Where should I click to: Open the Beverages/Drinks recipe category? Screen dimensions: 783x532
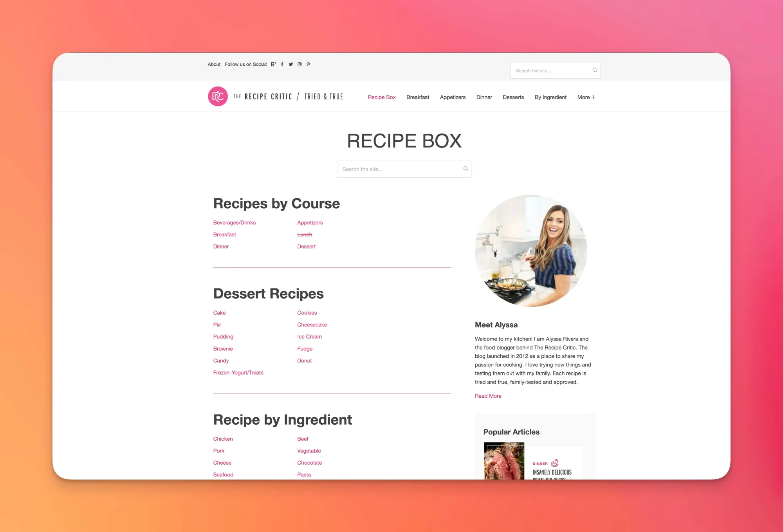click(x=235, y=222)
